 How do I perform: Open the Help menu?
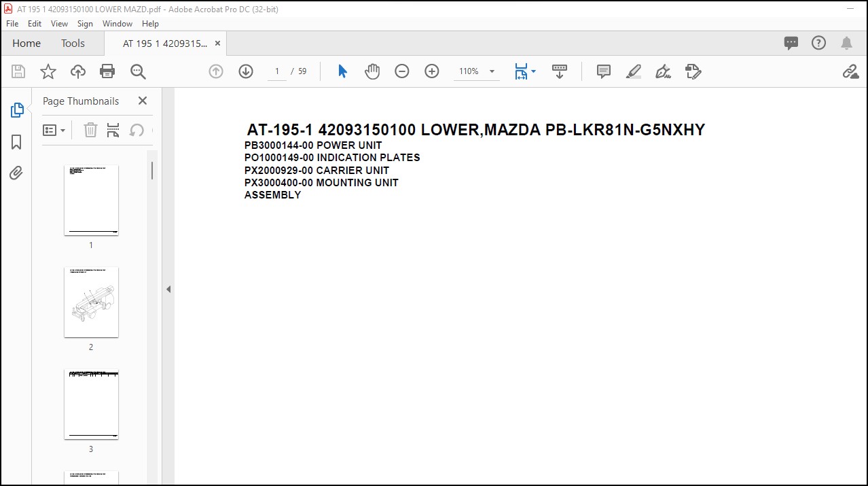click(x=150, y=23)
